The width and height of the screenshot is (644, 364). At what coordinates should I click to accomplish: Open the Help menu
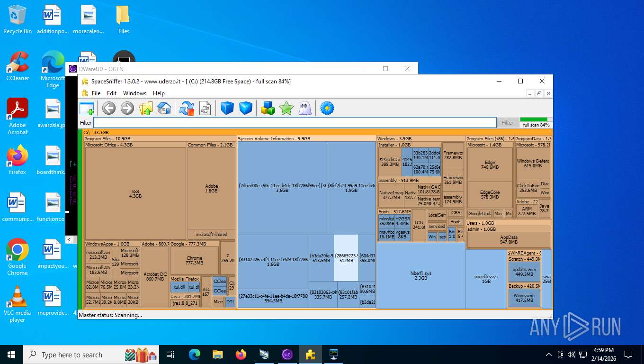159,93
